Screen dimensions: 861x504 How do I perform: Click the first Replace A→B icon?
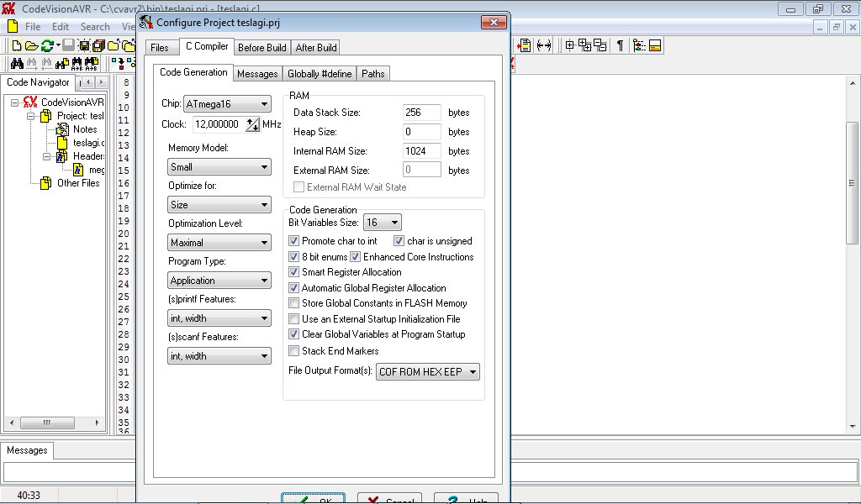(77, 64)
